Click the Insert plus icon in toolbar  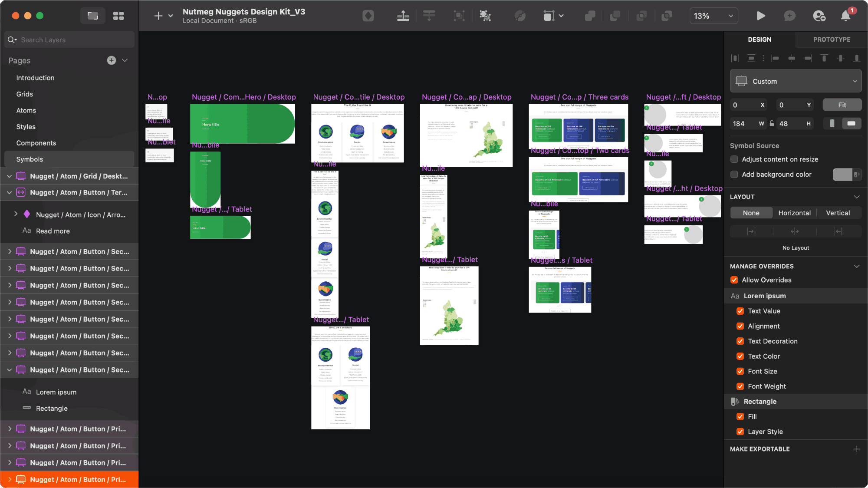click(x=158, y=16)
